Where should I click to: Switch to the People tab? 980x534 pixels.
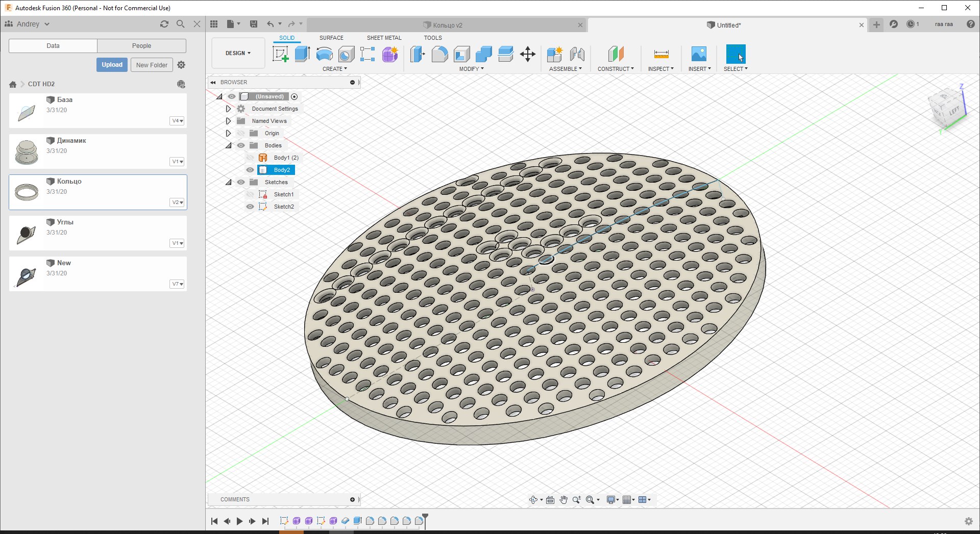tap(141, 46)
